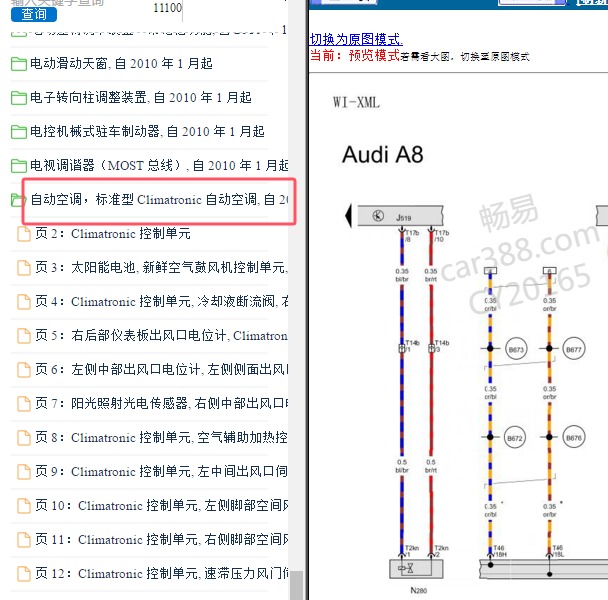This screenshot has width=608, height=600.
Task: Open 页 4: Climatronic 控制单元, 冷却液断流阀
Action: pyautogui.click(x=161, y=301)
